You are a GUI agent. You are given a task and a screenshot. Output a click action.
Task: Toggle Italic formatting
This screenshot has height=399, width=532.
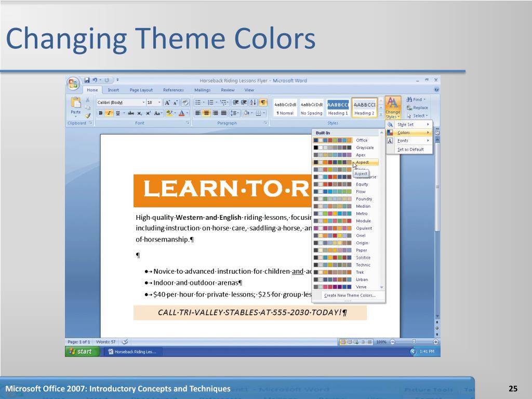click(109, 113)
